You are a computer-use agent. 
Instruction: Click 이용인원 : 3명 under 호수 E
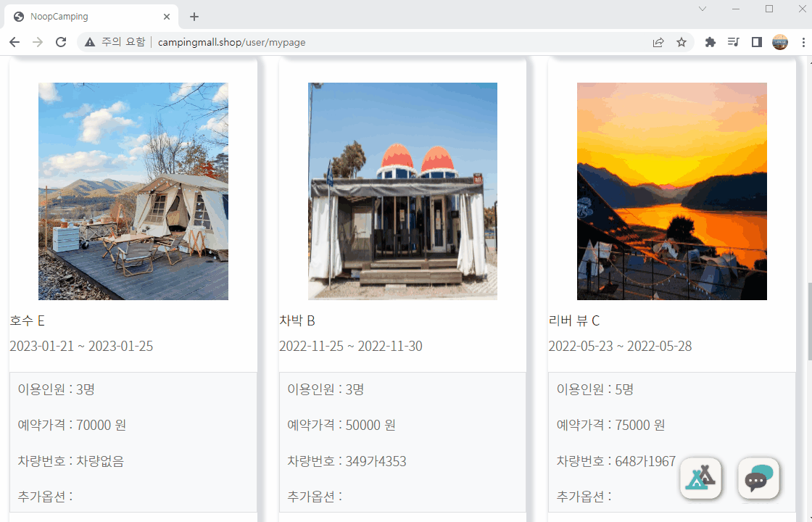[x=57, y=389]
